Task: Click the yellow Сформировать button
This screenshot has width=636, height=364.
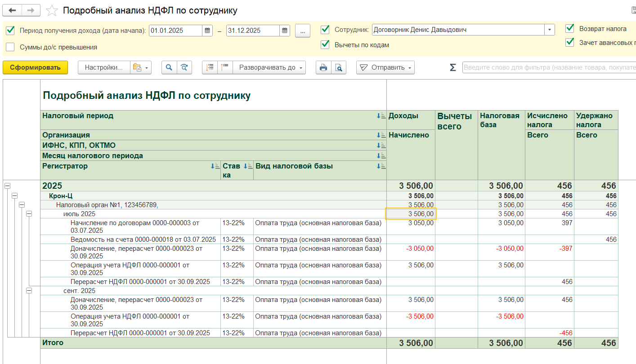Action: (x=35, y=67)
